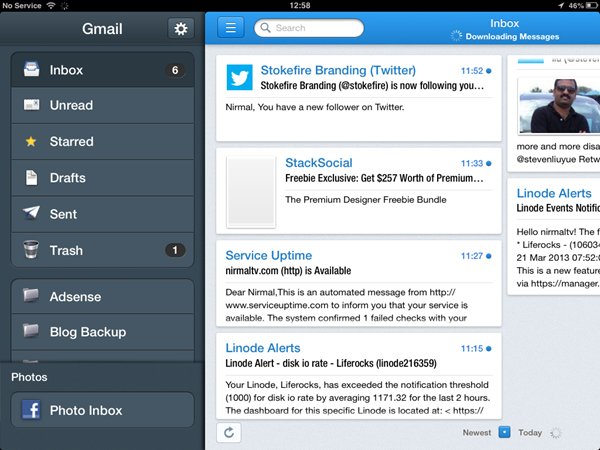Click the Wi-Fi status icon

tap(51, 5)
